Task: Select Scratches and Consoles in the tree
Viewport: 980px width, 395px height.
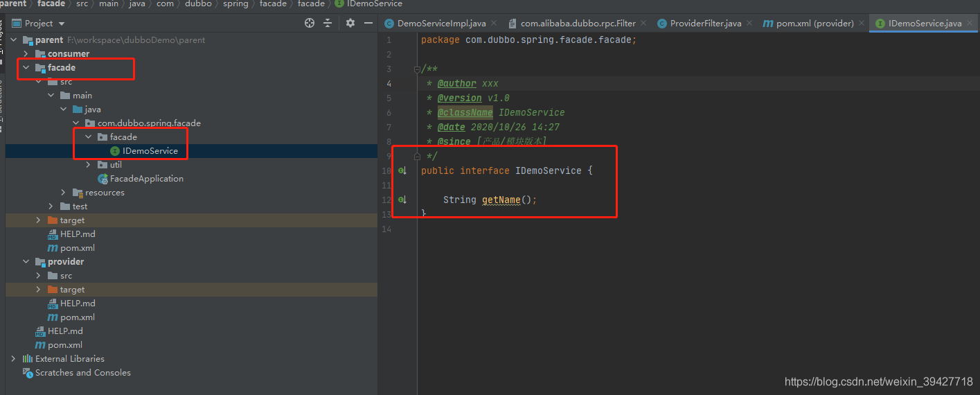Action: click(82, 372)
